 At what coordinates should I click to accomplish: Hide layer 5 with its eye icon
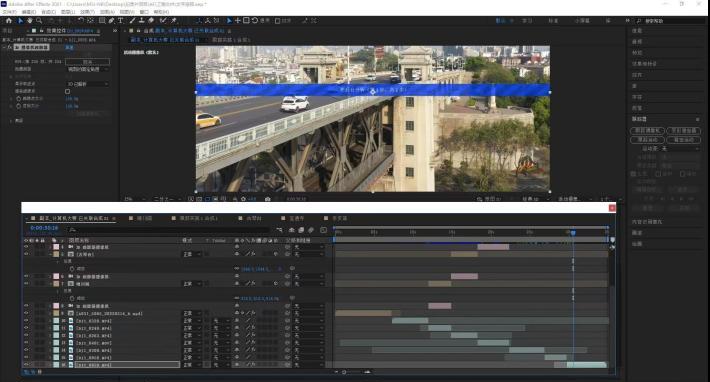[26, 254]
